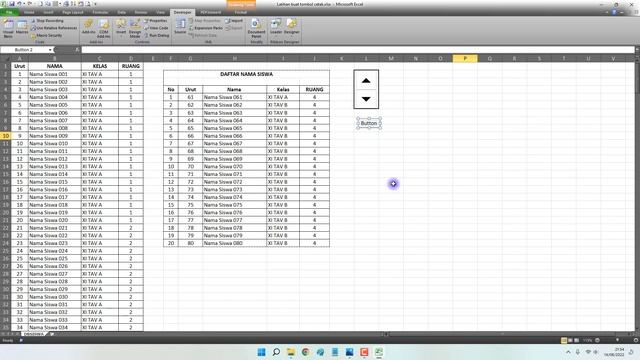Switch to Page Layout view in status bar
640x360 pixels.
pyautogui.click(x=570, y=340)
